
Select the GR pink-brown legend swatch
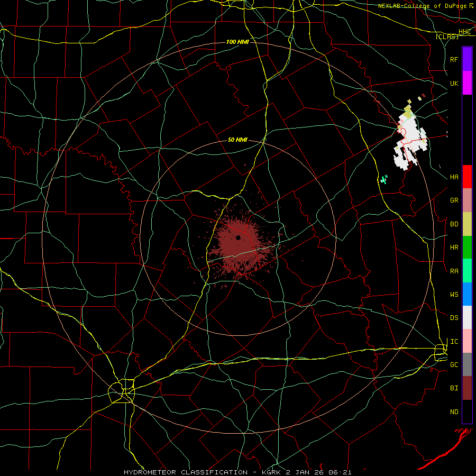[x=467, y=200]
